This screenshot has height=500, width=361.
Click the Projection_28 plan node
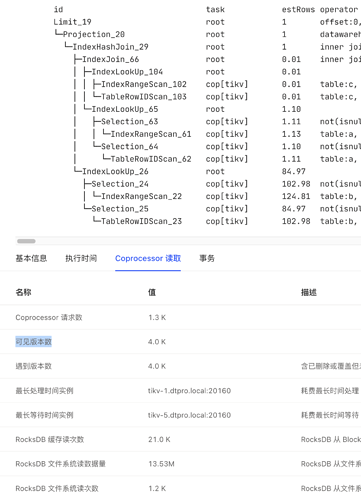94,34
